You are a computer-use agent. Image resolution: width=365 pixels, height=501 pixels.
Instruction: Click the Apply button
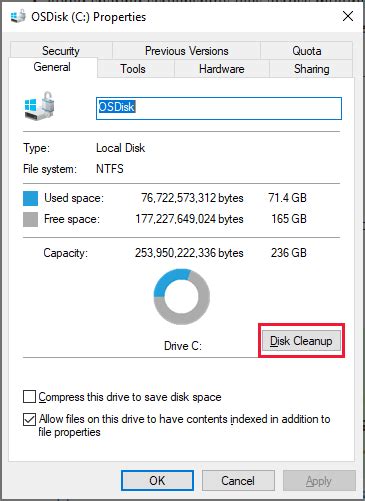click(x=319, y=480)
